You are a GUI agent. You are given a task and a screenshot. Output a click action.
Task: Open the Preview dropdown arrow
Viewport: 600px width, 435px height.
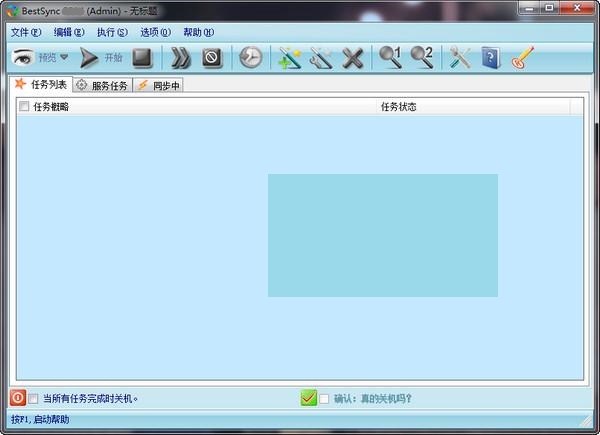(64, 57)
